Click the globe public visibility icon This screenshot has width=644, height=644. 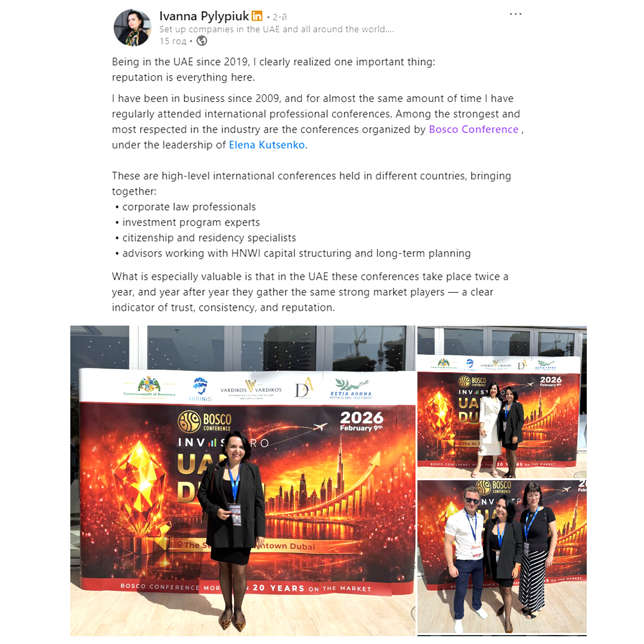[x=202, y=41]
